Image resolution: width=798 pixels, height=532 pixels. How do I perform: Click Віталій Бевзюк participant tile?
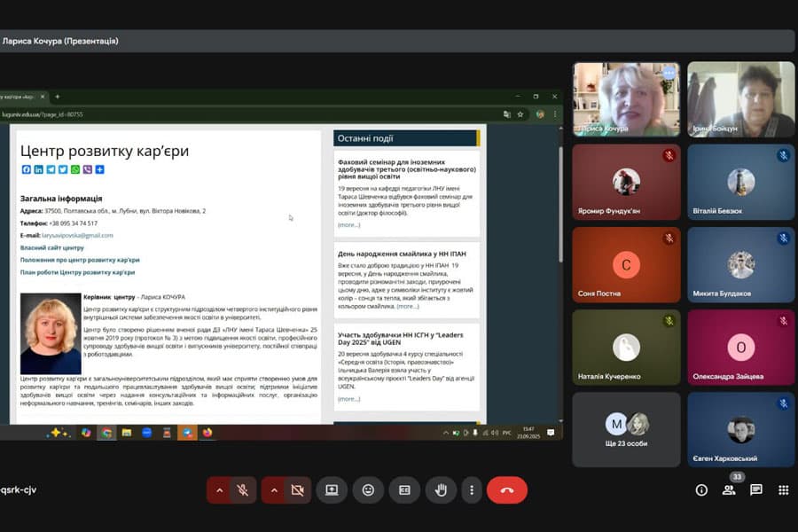pyautogui.click(x=741, y=183)
